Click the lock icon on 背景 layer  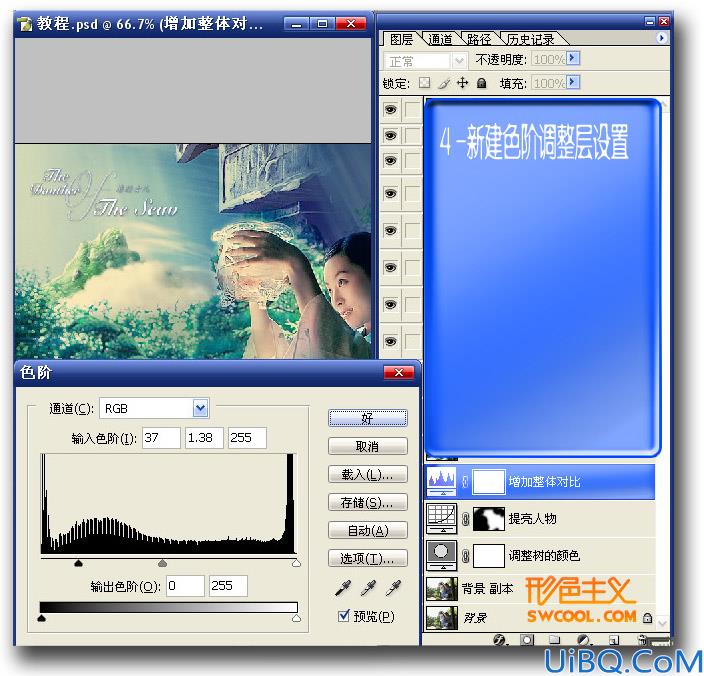647,618
